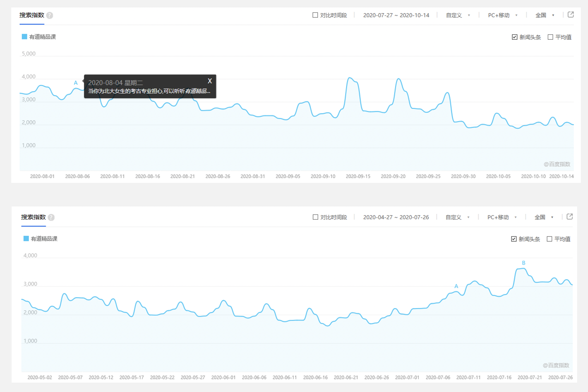Click news marker A on bottom chart
The image size is (588, 392).
[456, 286]
